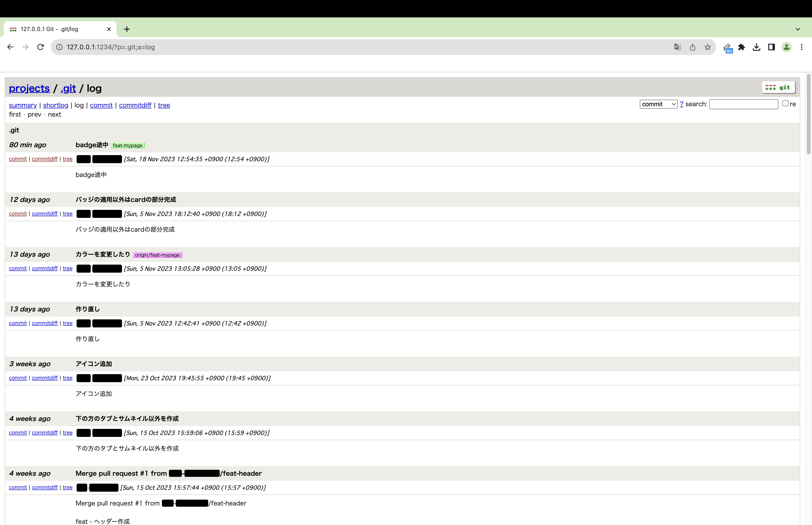Reload the page
The width and height of the screenshot is (812, 525).
40,47
